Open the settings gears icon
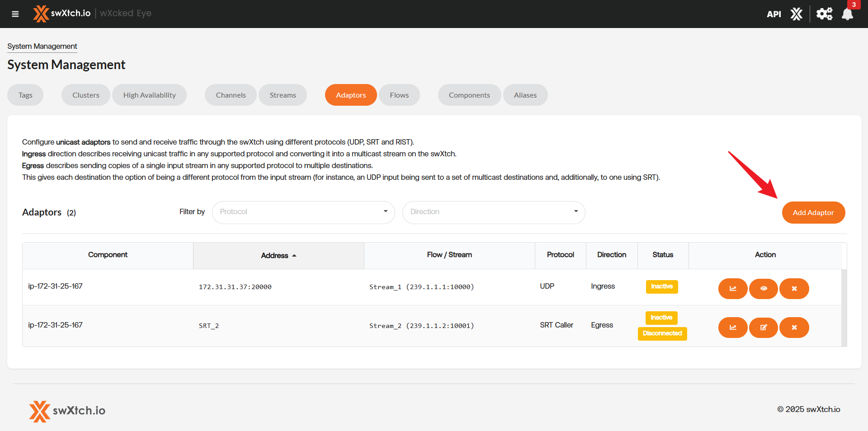The height and width of the screenshot is (431, 868). (824, 14)
